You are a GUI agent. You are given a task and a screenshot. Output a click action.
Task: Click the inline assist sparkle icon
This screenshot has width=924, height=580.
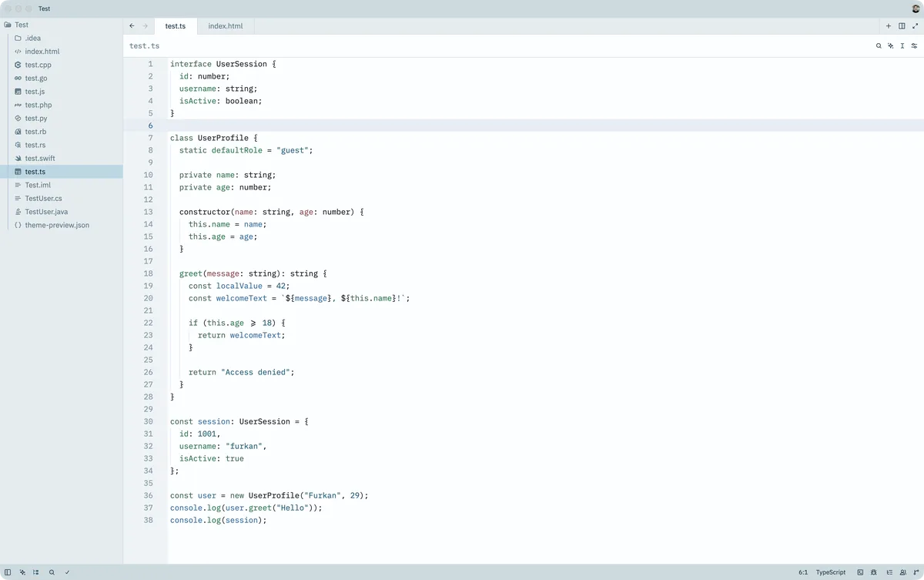coord(890,46)
